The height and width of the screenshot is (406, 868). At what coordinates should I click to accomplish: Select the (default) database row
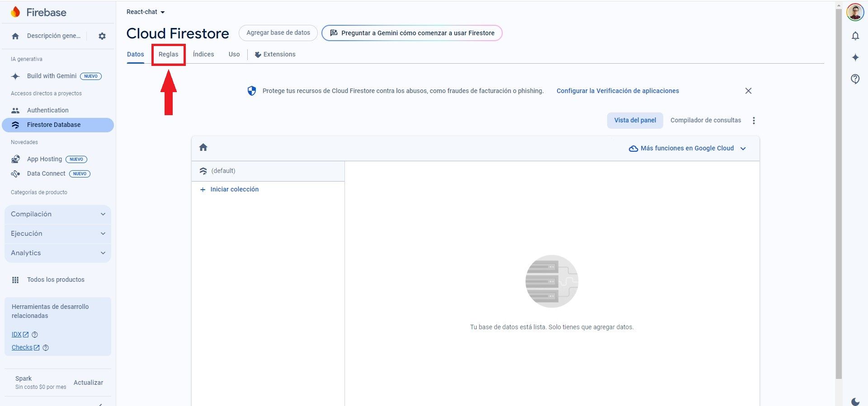pos(268,171)
